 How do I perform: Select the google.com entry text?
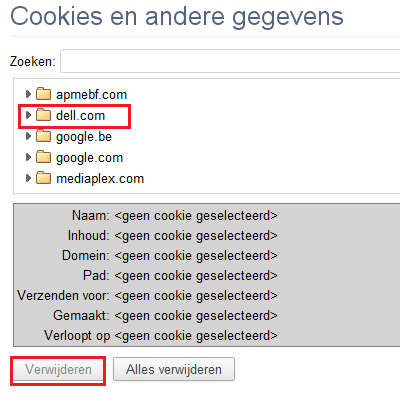(x=89, y=158)
